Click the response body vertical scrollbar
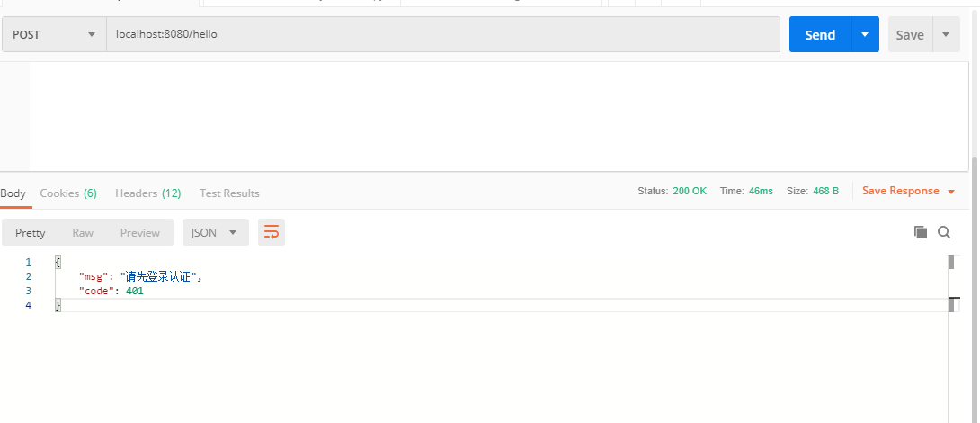Screen dimensions: 980x423 pos(951,337)
